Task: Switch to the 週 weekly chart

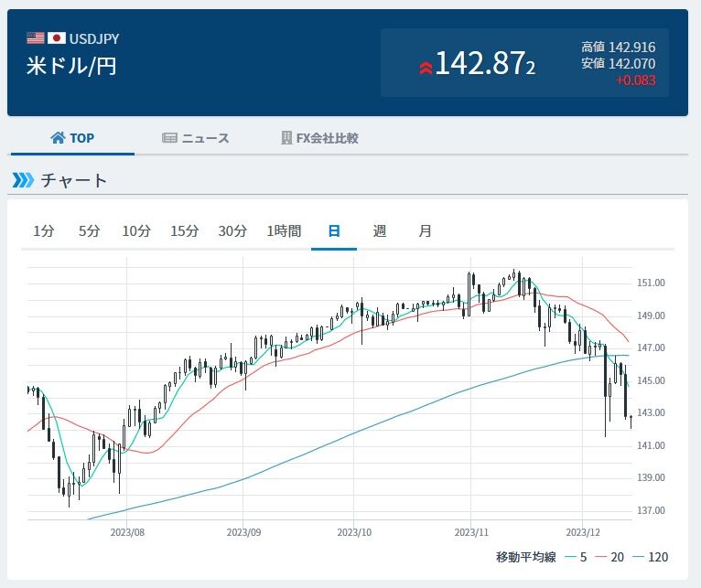Action: click(x=380, y=231)
